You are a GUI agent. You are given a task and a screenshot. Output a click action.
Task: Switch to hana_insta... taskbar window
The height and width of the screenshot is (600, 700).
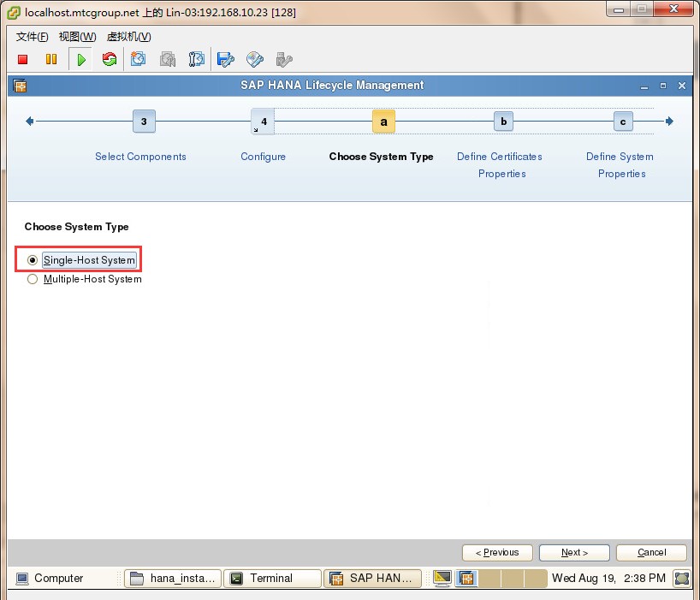coord(173,579)
